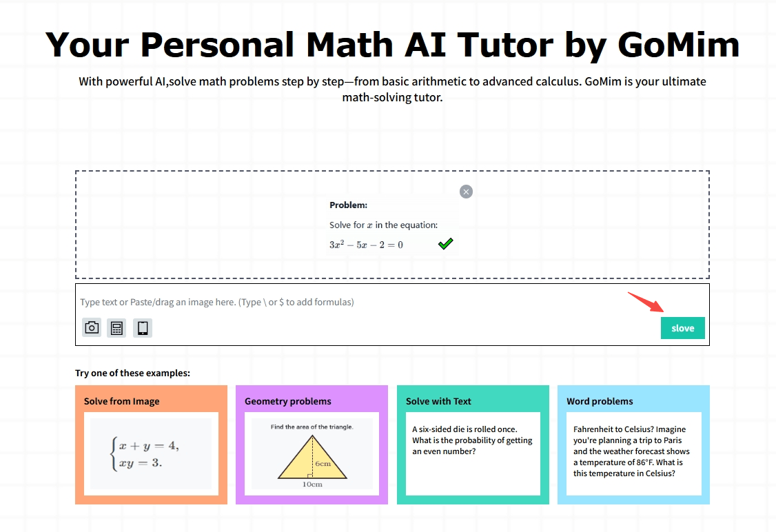
Task: Click the green slove button
Action: pos(682,328)
